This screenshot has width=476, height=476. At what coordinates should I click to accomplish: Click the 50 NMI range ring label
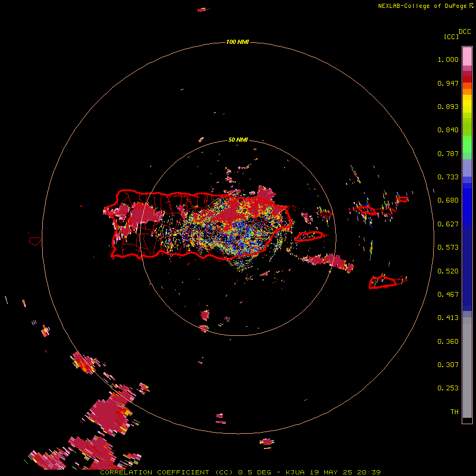tap(238, 140)
